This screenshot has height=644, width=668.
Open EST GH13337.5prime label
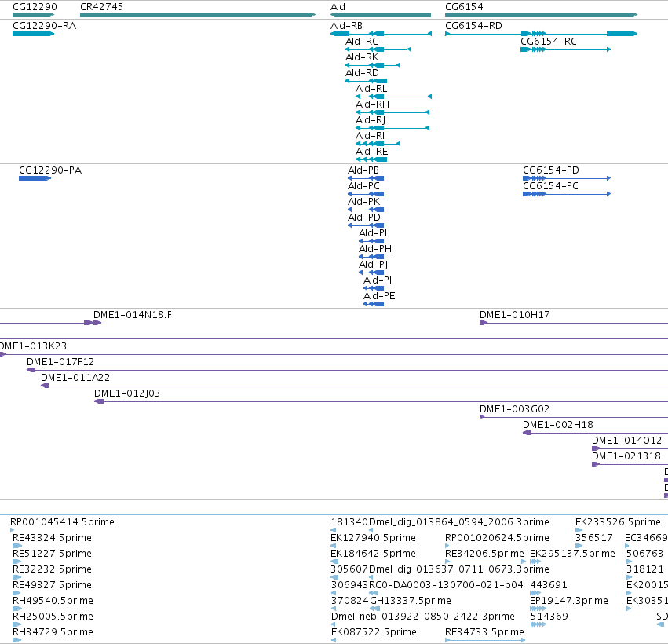pos(411,601)
